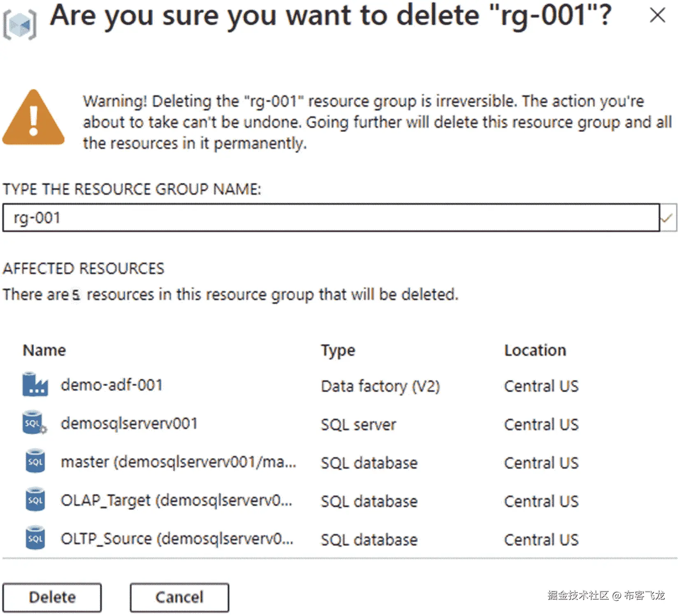Click the Name column header

44,350
